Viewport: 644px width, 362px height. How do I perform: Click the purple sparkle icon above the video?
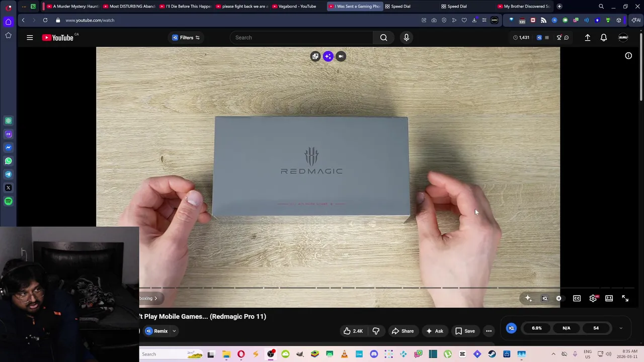tap(328, 56)
